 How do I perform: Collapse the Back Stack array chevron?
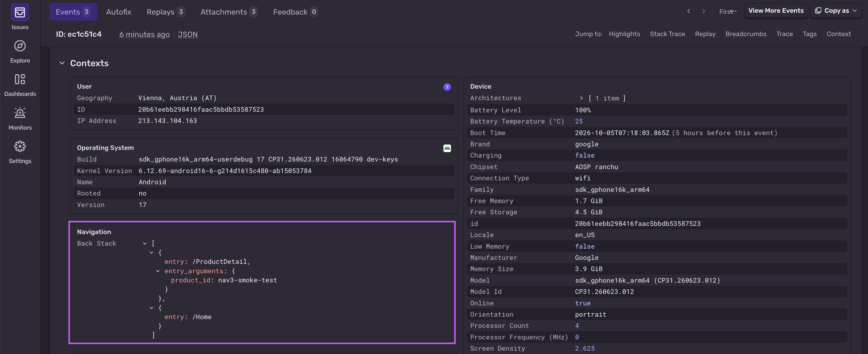tap(144, 243)
